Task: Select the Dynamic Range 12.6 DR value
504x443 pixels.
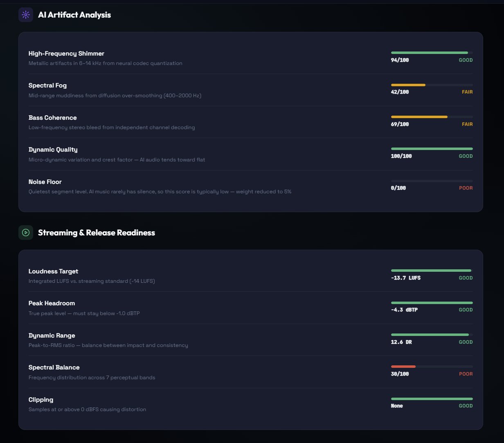Action: tap(400, 342)
